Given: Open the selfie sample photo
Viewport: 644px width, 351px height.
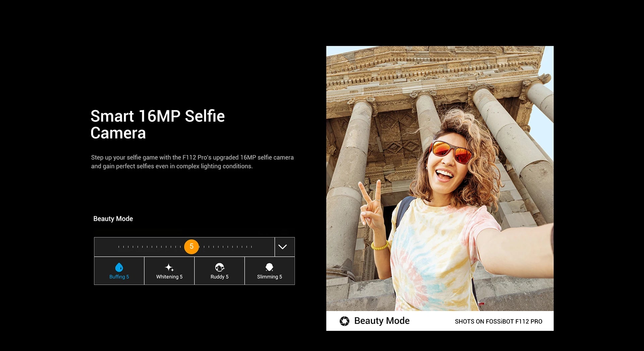Looking at the screenshot, I should coord(440,178).
